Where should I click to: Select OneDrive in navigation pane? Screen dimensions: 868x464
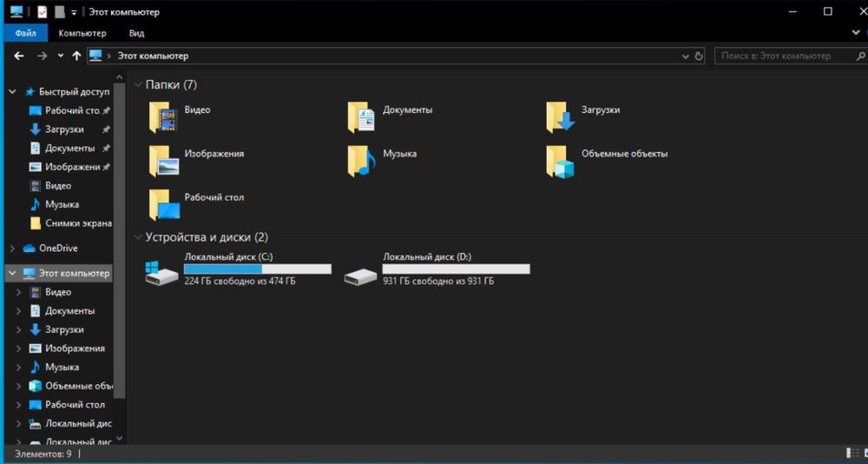[x=49, y=249]
